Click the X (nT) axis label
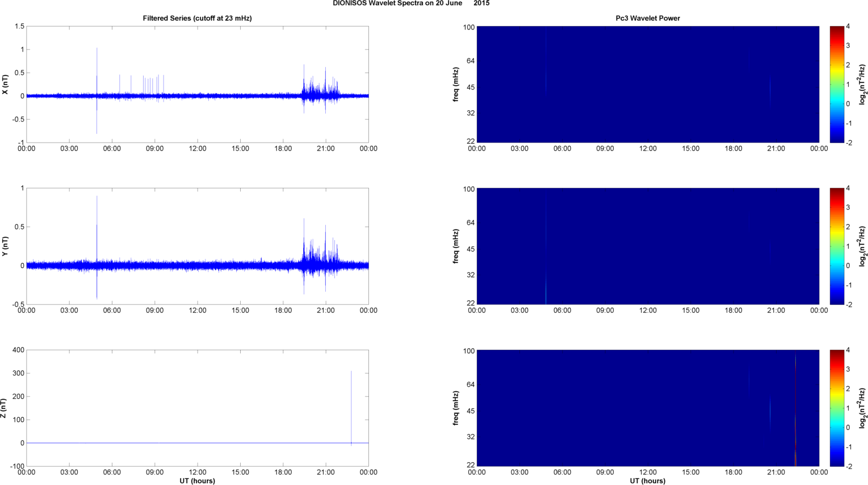 click(5, 85)
